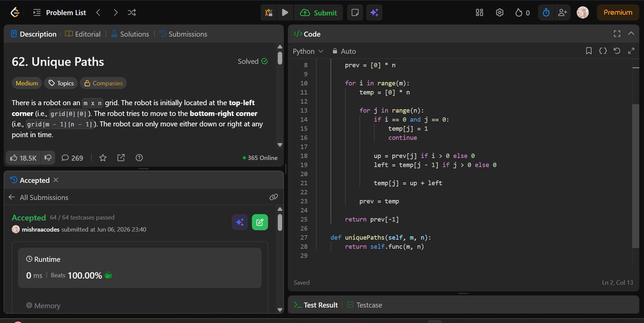Open the profile avatar menu
The width and height of the screenshot is (644, 323).
pos(583,12)
